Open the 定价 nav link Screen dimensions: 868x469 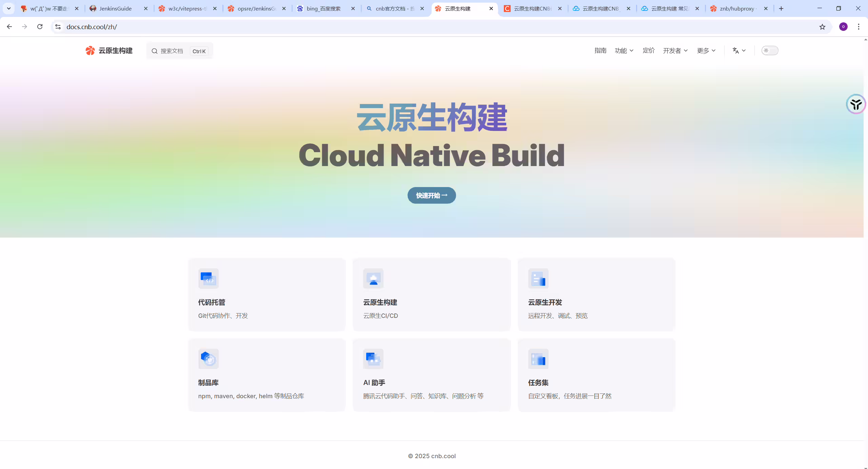tap(649, 50)
